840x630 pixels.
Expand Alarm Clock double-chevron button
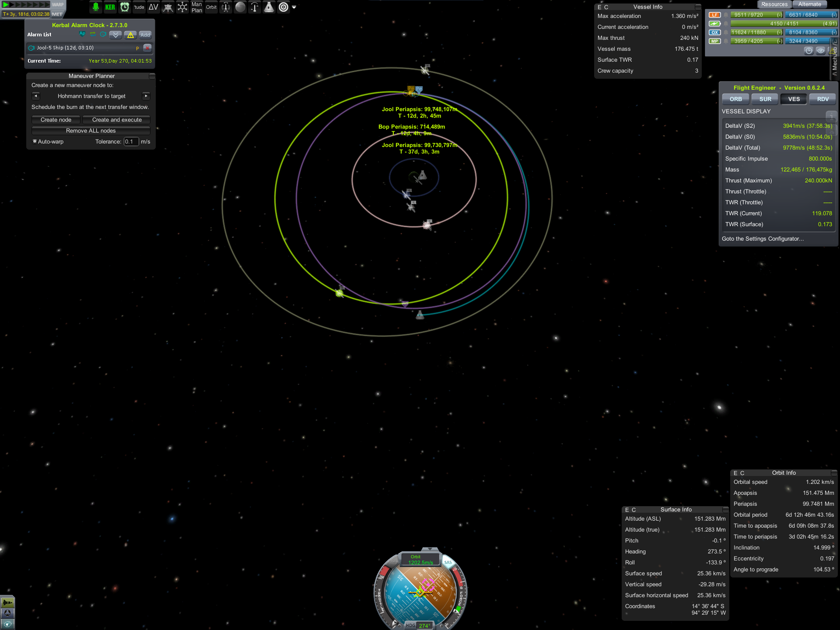[115, 35]
